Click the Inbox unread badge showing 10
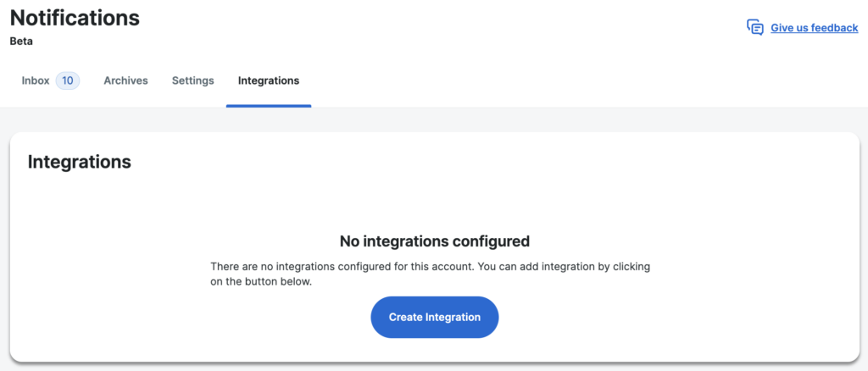Screen dimensions: 868x371 (x=68, y=81)
